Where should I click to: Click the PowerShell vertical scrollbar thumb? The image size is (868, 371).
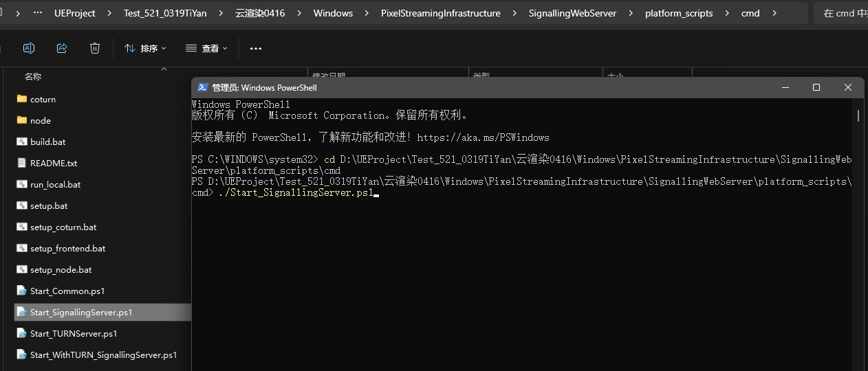(858, 115)
